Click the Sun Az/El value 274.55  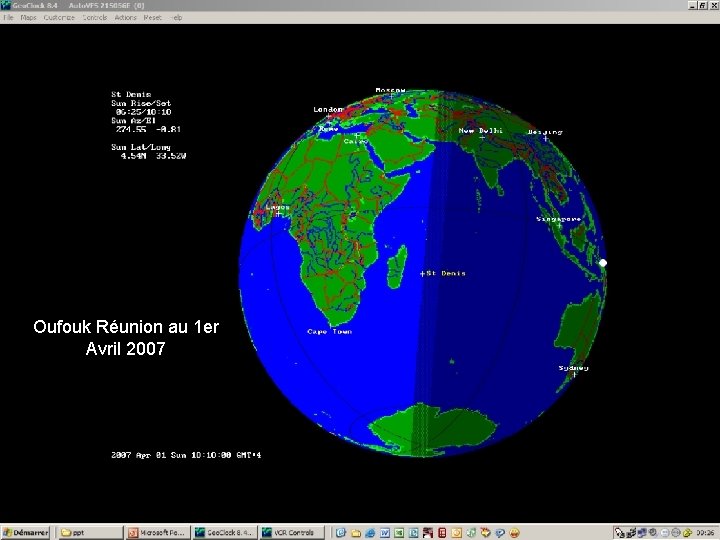(131, 129)
